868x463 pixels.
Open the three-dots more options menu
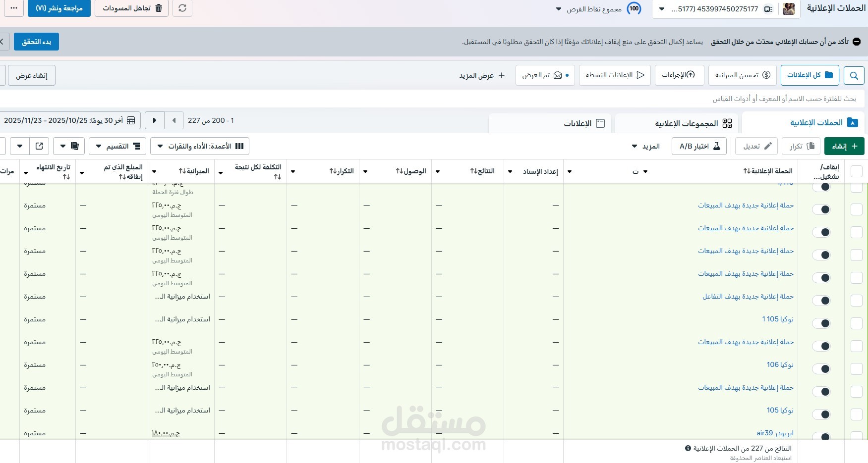tap(14, 8)
